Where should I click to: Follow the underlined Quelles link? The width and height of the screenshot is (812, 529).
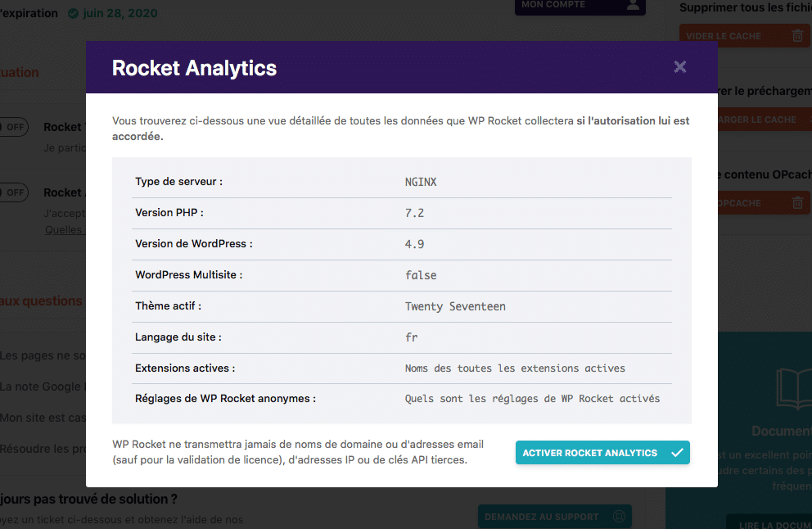coord(64,230)
